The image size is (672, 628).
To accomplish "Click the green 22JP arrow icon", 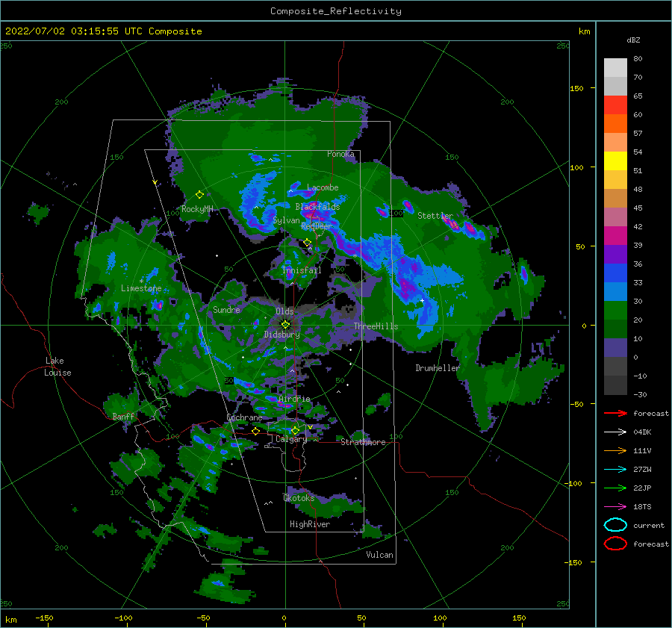I will point(615,488).
